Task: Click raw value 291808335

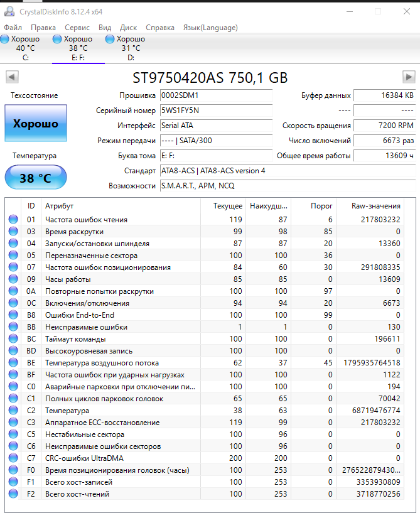Action: [x=380, y=267]
